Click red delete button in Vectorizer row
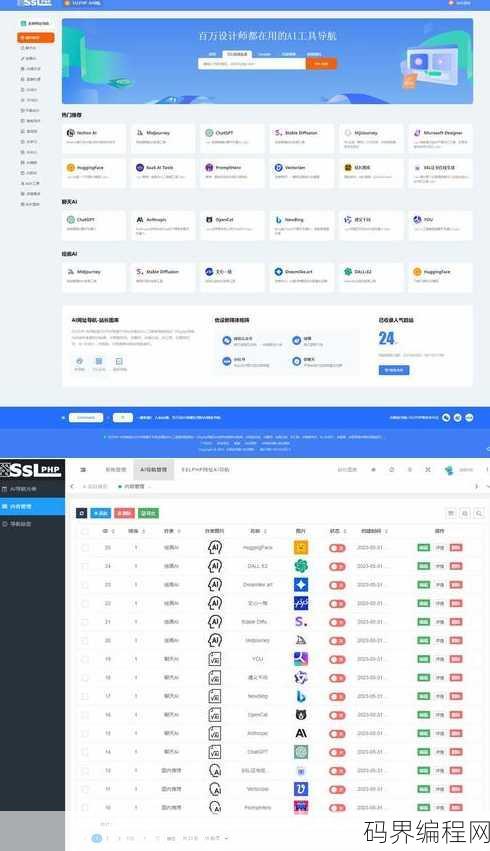 (x=456, y=789)
